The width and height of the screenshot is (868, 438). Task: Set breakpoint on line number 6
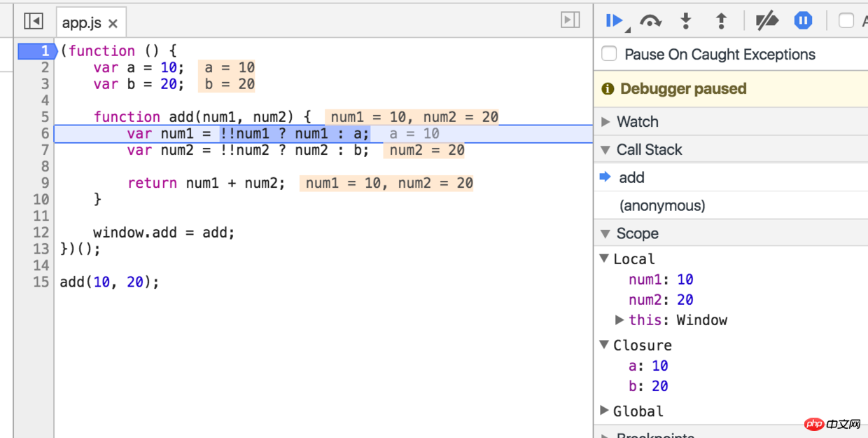click(x=45, y=133)
